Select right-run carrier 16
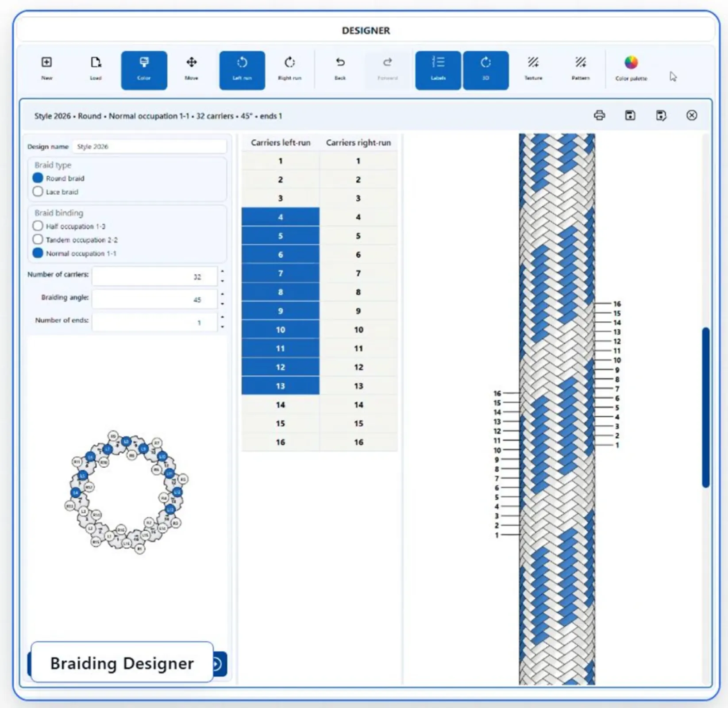 coord(358,442)
